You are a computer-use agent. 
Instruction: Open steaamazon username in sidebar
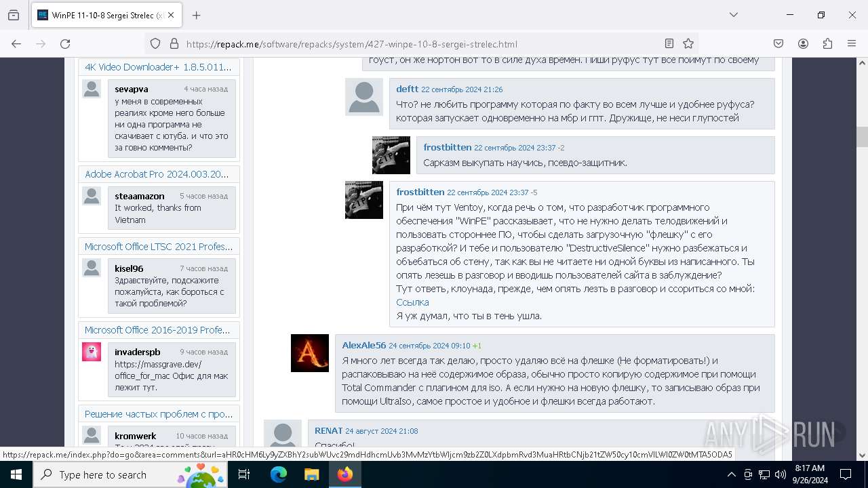point(140,196)
